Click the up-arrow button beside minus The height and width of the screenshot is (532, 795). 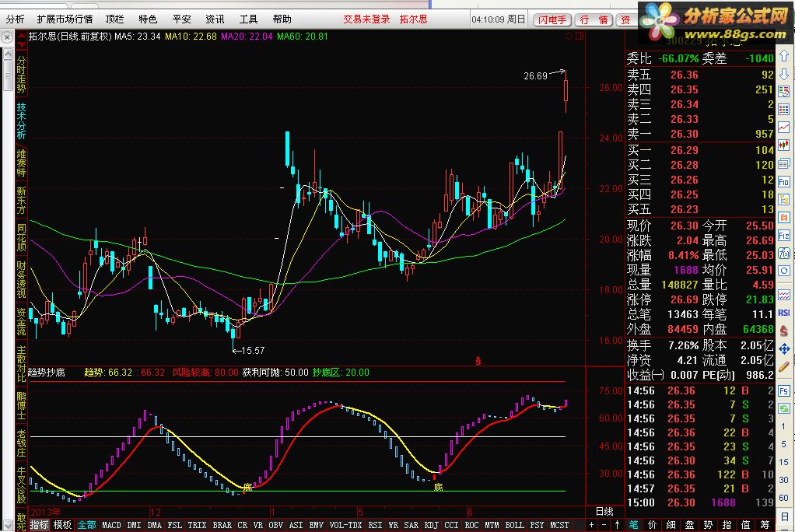click(617, 525)
